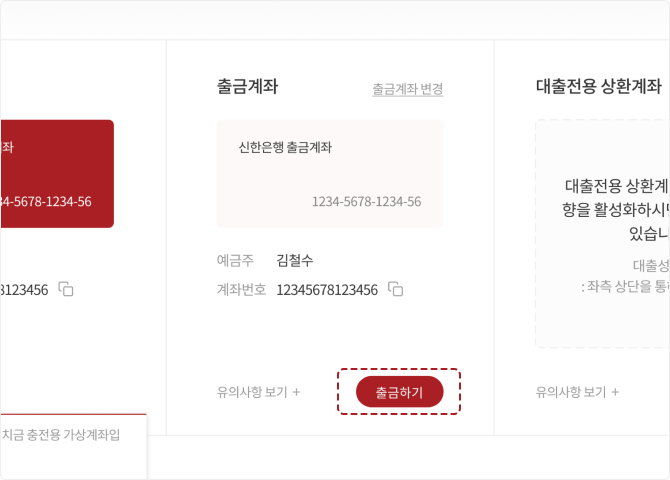Viewport: 670px width, 480px height.
Task: Click the cut-off 8123456 number on the left
Action: tap(24, 290)
